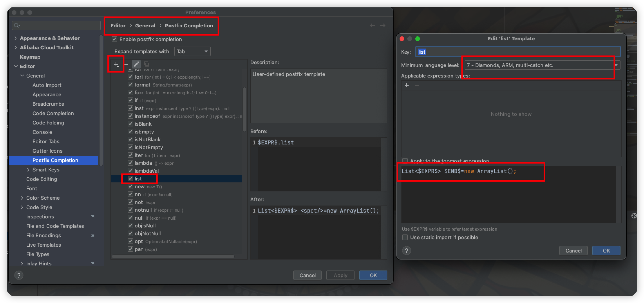Remove the selected postfix template
The image size is (644, 303).
coord(126,64)
